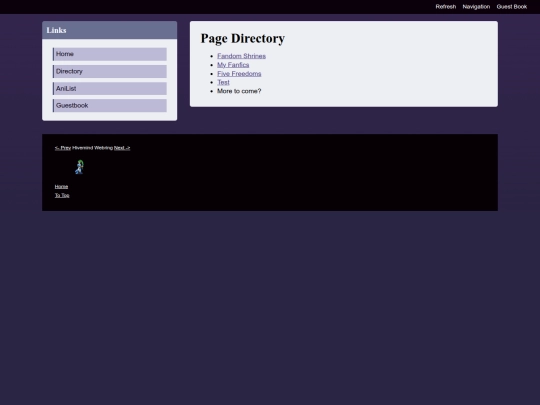This screenshot has width=540, height=405.
Task: Open Guest Book in the top bar
Action: [511, 7]
